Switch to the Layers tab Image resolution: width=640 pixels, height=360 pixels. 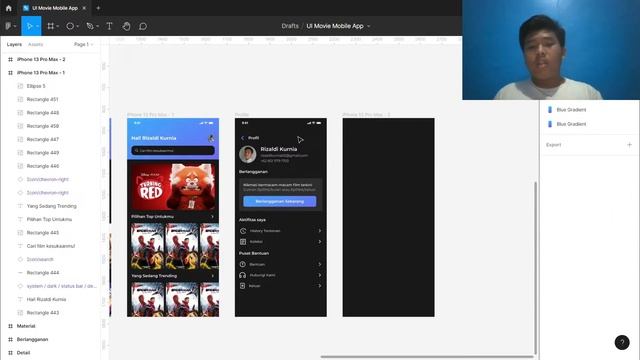point(14,44)
